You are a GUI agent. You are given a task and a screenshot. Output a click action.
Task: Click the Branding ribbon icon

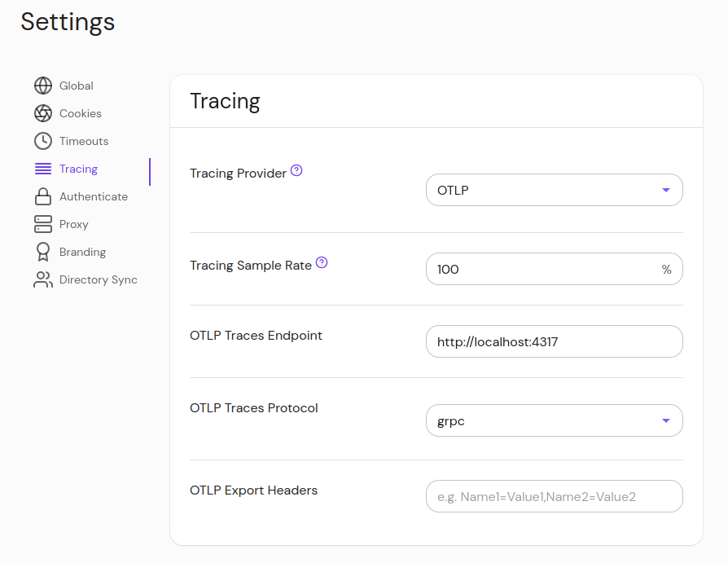(x=42, y=252)
